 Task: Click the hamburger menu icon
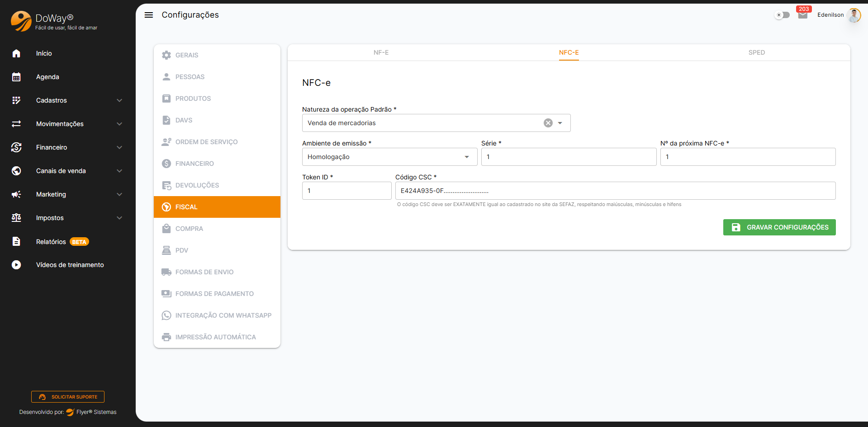click(x=149, y=15)
